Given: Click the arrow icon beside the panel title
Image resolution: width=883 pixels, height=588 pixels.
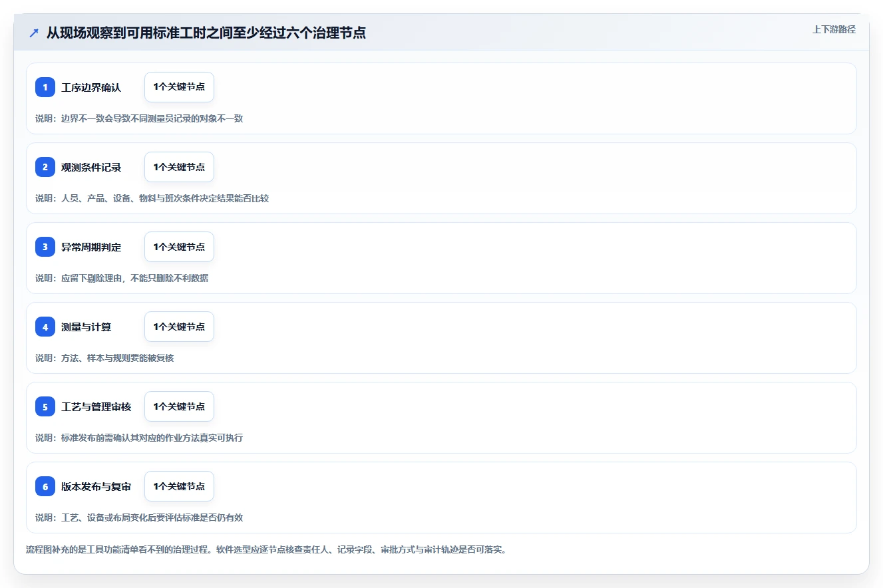Looking at the screenshot, I should [x=34, y=33].
